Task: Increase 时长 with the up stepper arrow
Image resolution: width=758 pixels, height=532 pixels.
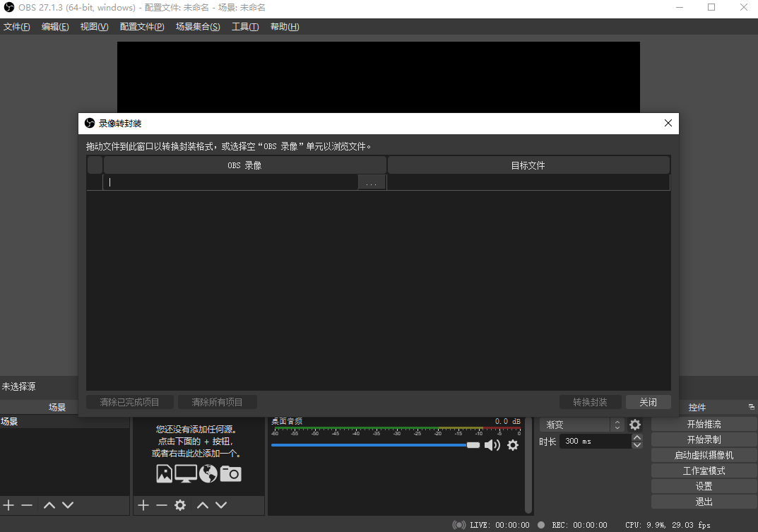Action: pos(636,435)
